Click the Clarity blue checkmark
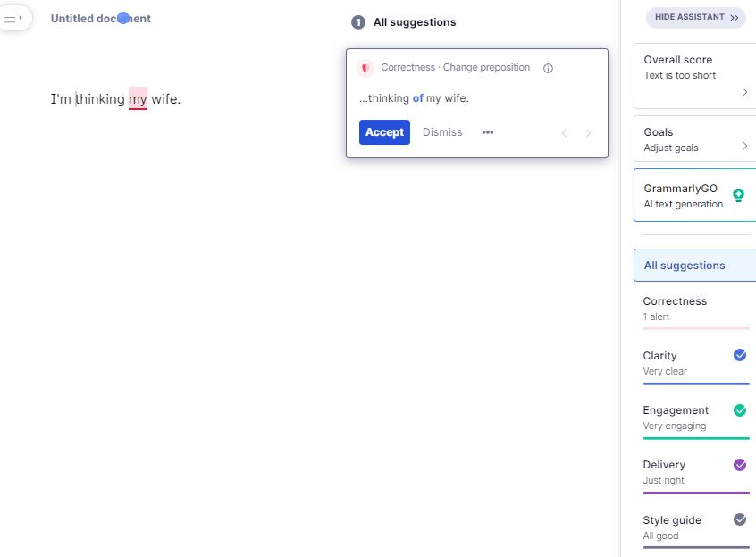756x557 pixels. pos(740,355)
